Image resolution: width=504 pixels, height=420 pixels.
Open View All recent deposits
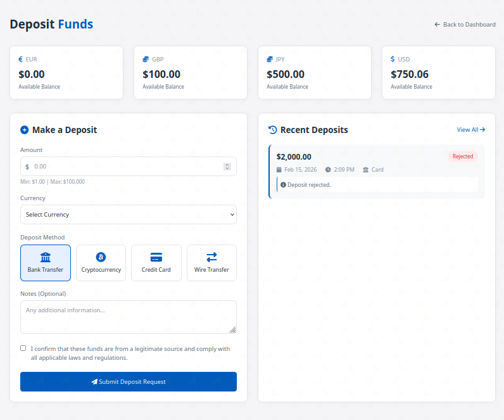[471, 130]
